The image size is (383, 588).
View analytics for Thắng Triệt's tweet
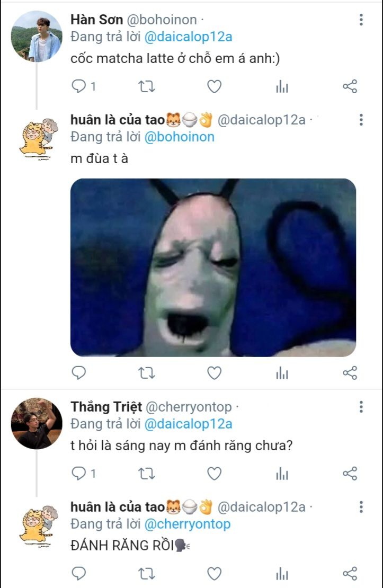[x=282, y=474]
